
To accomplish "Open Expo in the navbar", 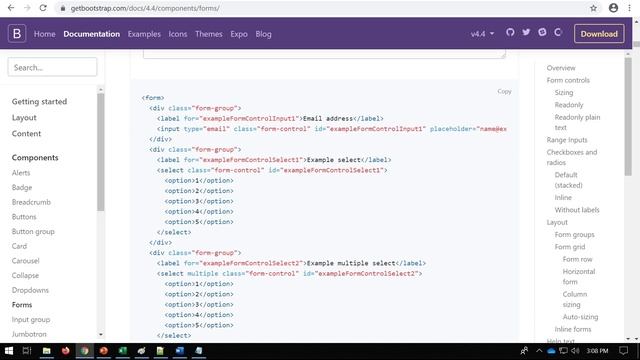I will 239,34.
